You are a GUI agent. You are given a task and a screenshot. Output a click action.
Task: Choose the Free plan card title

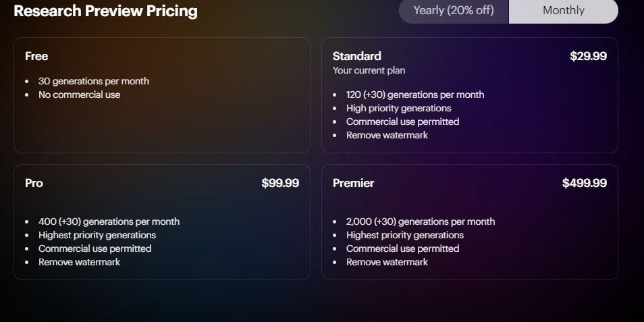point(36,57)
